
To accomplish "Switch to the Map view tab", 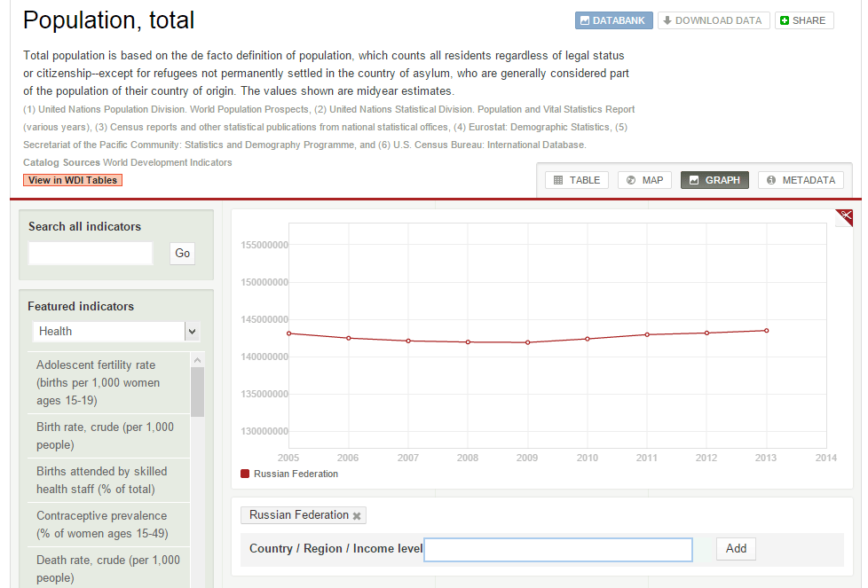I will [644, 180].
